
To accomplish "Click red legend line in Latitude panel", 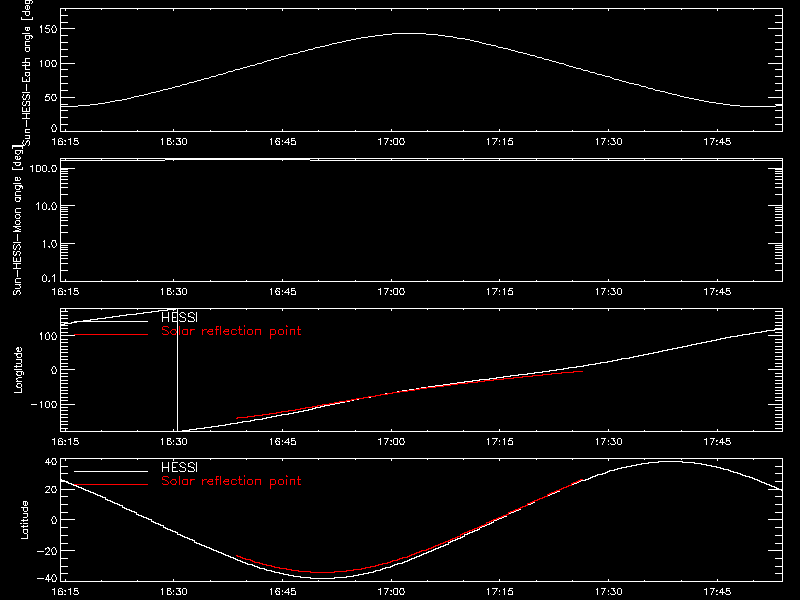I will pyautogui.click(x=111, y=484).
